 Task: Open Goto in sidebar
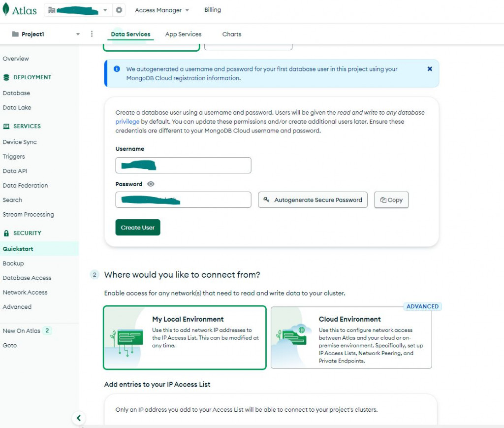click(x=10, y=345)
